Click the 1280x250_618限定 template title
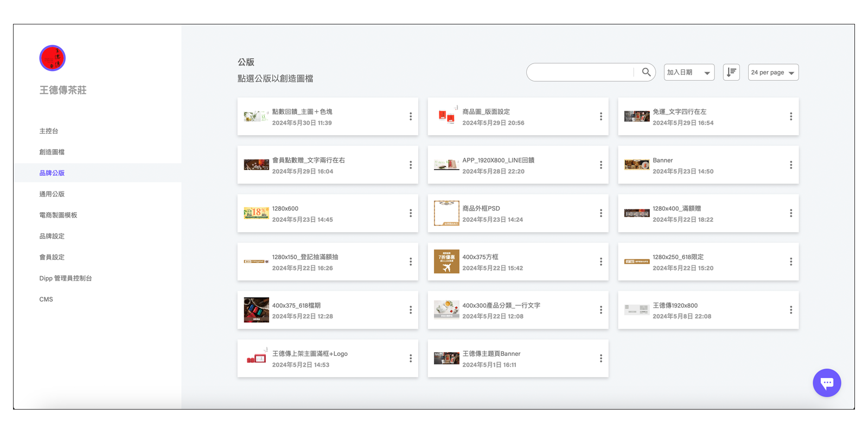Image resolution: width=868 pixels, height=434 pixels. [678, 257]
